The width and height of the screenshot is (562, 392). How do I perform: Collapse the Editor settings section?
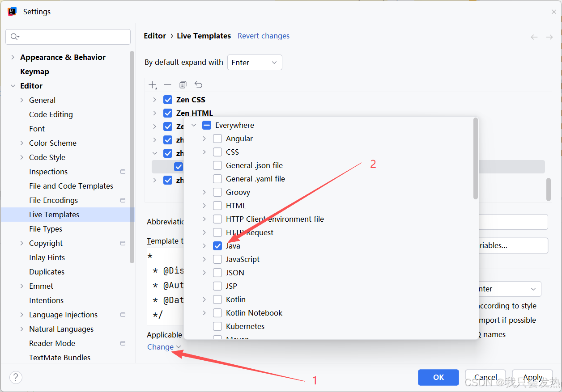[13, 86]
